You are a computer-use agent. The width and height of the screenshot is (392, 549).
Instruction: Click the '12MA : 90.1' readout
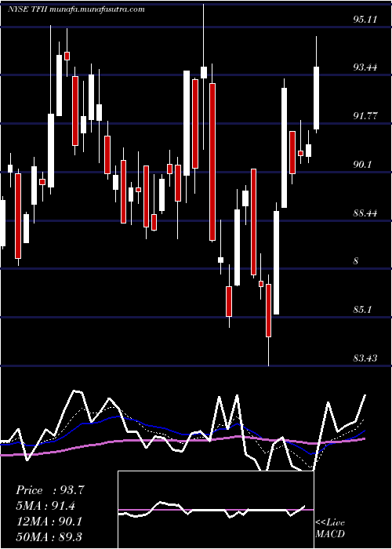(x=49, y=522)
